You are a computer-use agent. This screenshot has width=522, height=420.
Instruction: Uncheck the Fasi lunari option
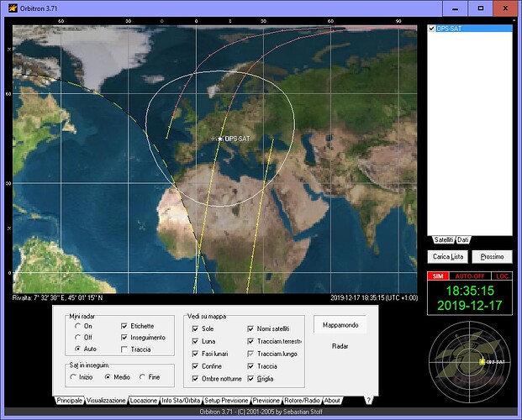[x=196, y=354]
